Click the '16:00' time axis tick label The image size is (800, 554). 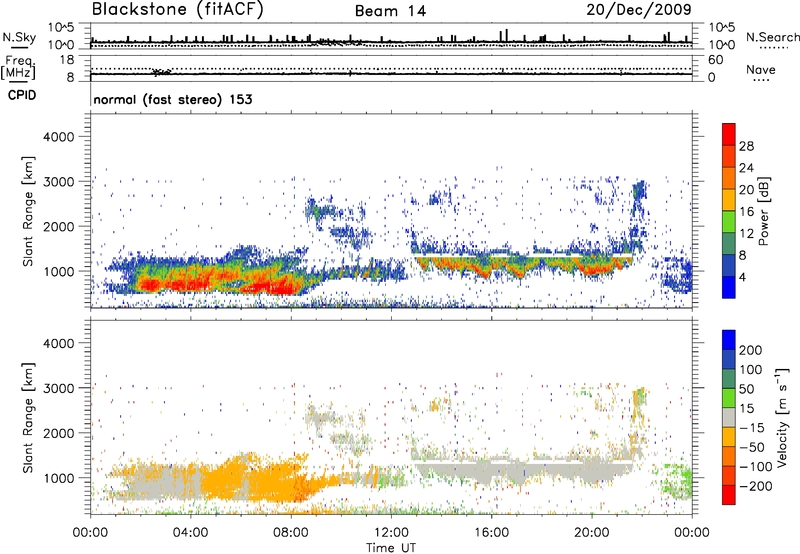(x=491, y=533)
